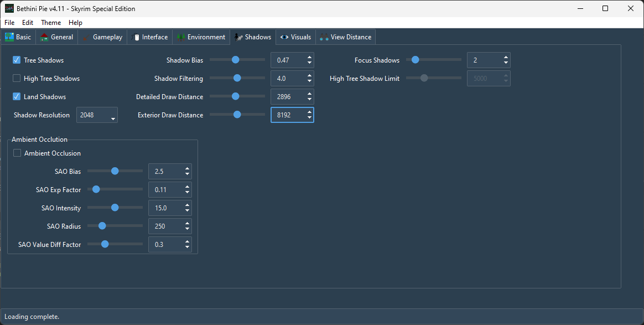
Task: Uncheck the Land Shadows checkbox
Action: 17,96
